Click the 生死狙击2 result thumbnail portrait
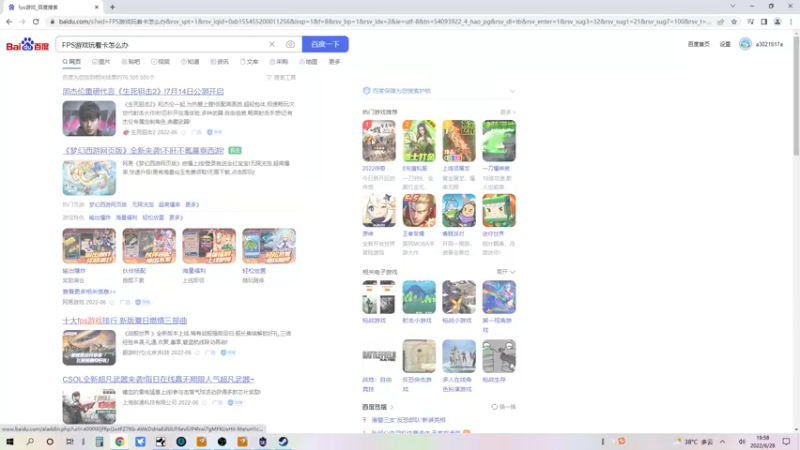This screenshot has width=800, height=450. tap(89, 118)
